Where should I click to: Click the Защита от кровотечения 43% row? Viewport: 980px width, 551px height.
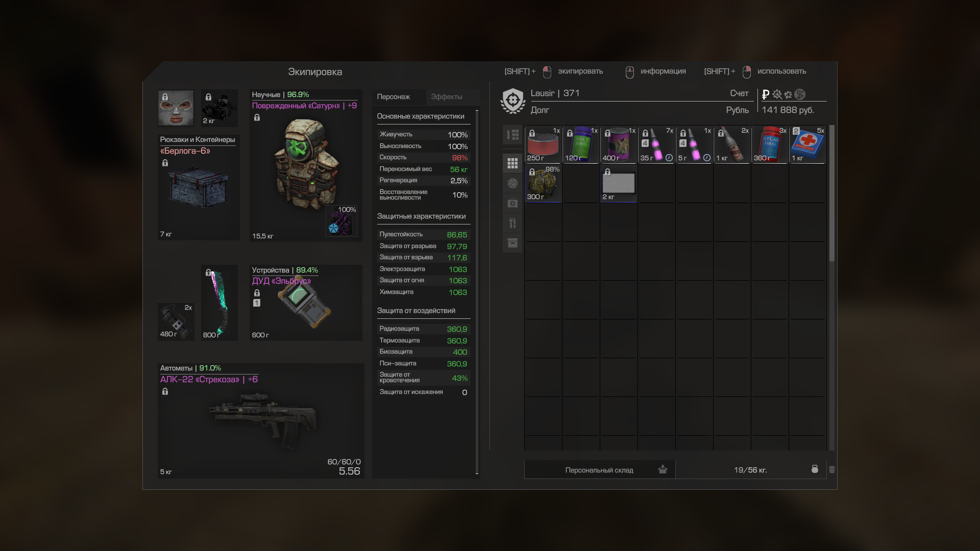click(x=423, y=378)
